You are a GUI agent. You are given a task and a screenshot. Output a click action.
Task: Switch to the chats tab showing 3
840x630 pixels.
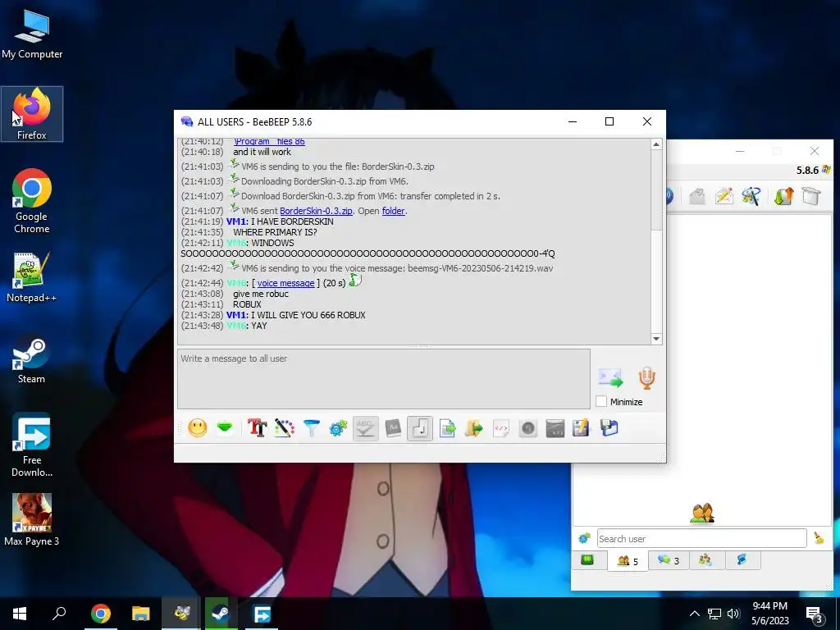click(669, 559)
